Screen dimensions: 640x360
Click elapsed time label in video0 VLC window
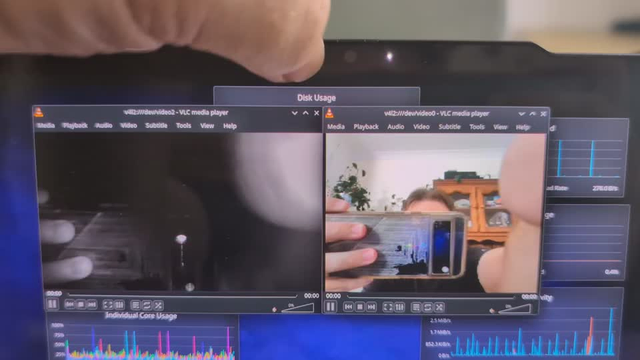coord(333,296)
